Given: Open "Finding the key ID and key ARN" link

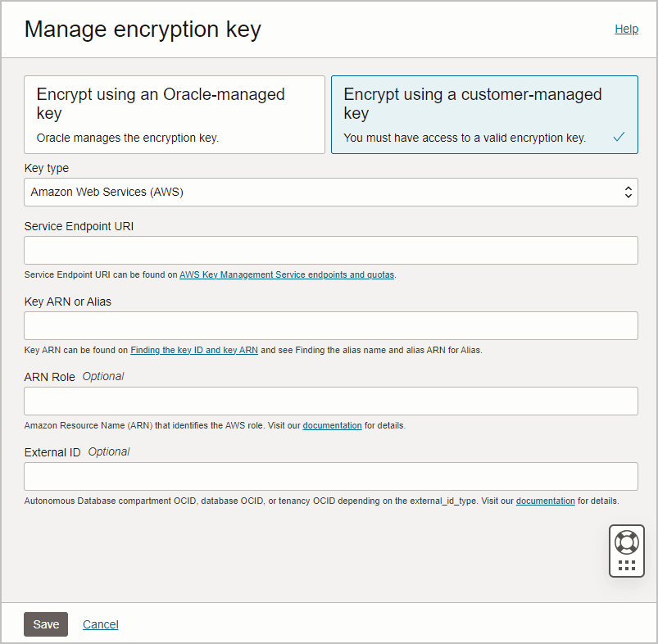Looking at the screenshot, I should point(193,350).
